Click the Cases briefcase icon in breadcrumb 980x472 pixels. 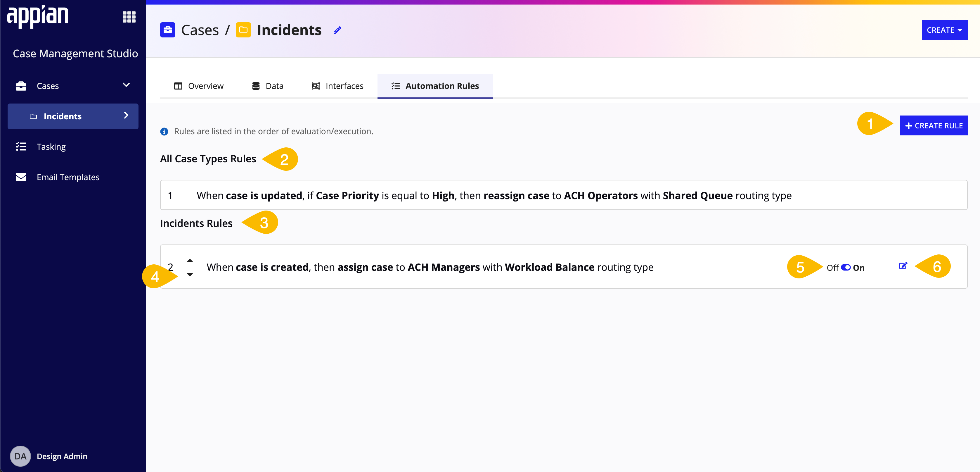(x=167, y=30)
